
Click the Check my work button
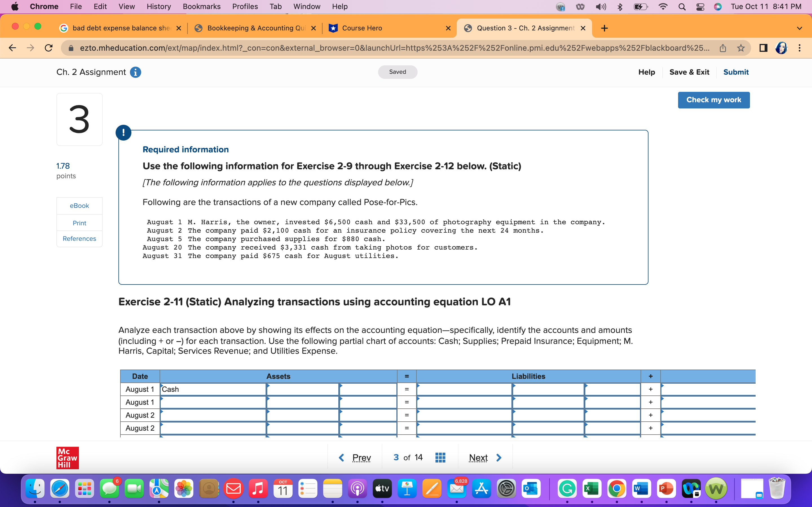[x=713, y=100]
